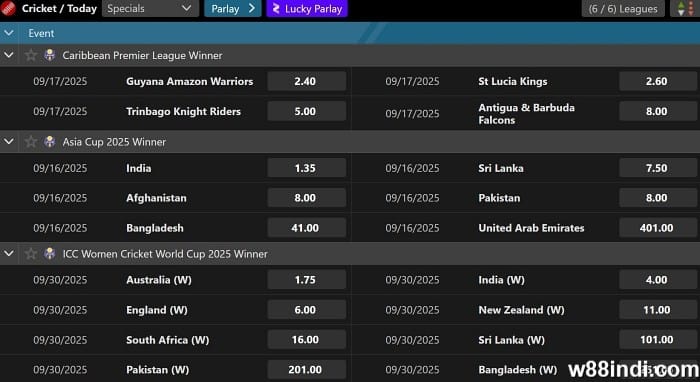Star the ICC Women Cricket World Cup league
This screenshot has height=382, width=700.
coord(31,254)
